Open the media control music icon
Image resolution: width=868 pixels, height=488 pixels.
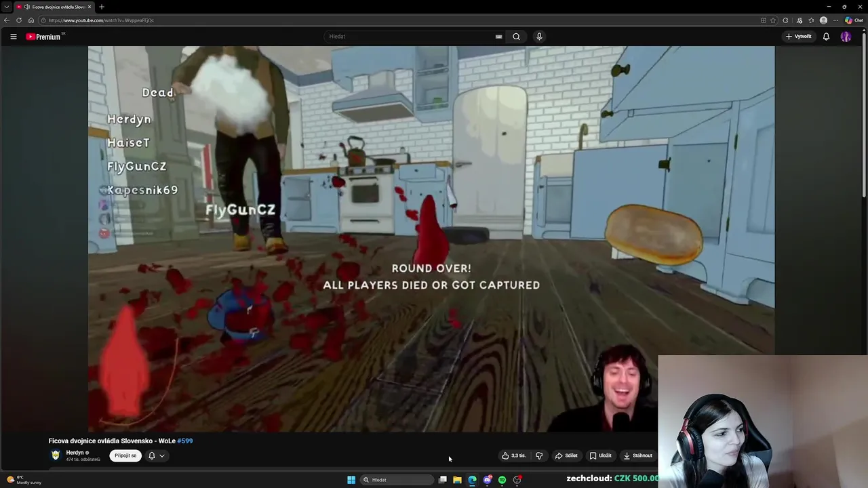(800, 20)
